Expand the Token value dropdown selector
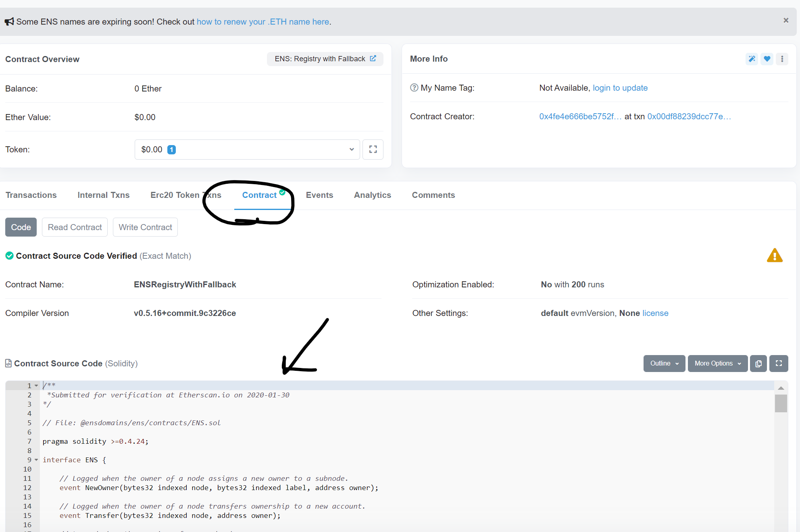 [351, 149]
